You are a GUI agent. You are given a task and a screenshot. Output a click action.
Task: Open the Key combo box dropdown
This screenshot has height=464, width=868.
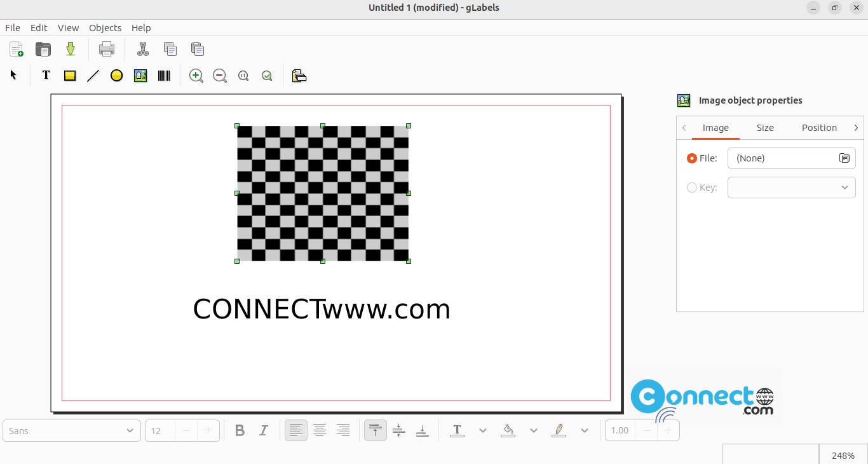click(792, 188)
